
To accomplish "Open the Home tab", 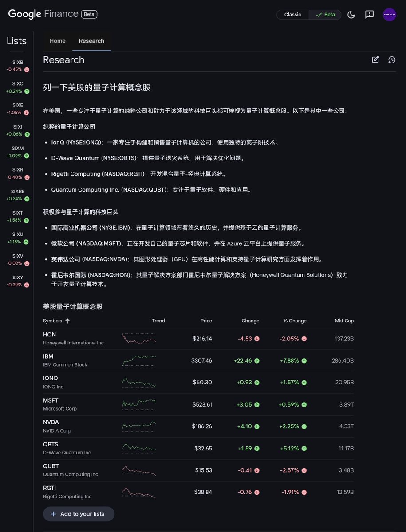I will [58, 41].
